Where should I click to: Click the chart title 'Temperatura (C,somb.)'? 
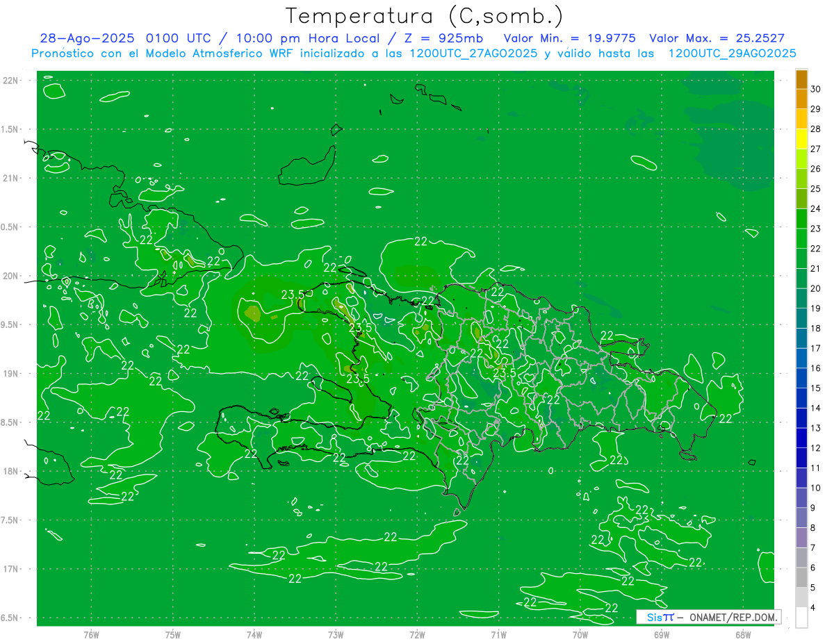(424, 16)
